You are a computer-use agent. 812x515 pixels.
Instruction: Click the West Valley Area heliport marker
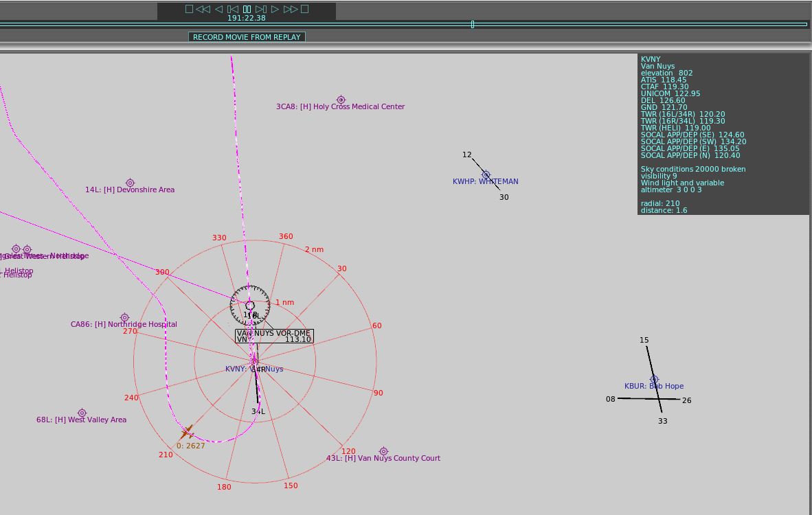[x=82, y=413]
